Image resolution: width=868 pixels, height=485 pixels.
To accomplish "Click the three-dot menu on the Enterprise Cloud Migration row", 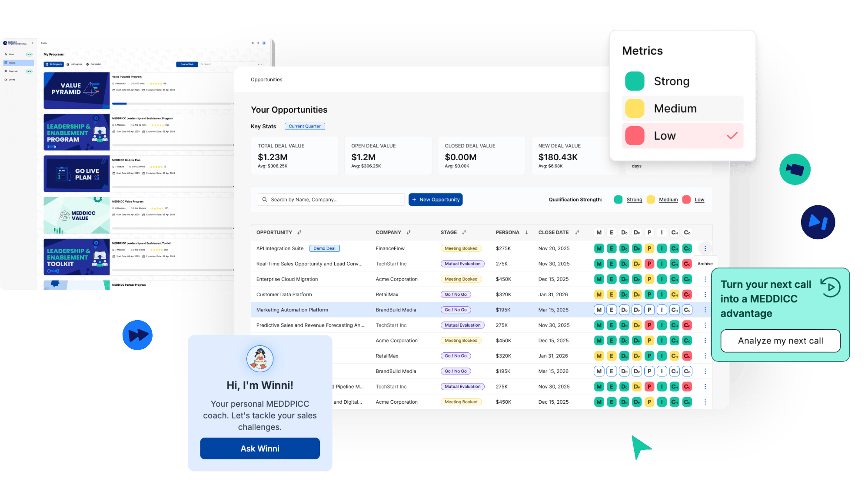I will 705,279.
